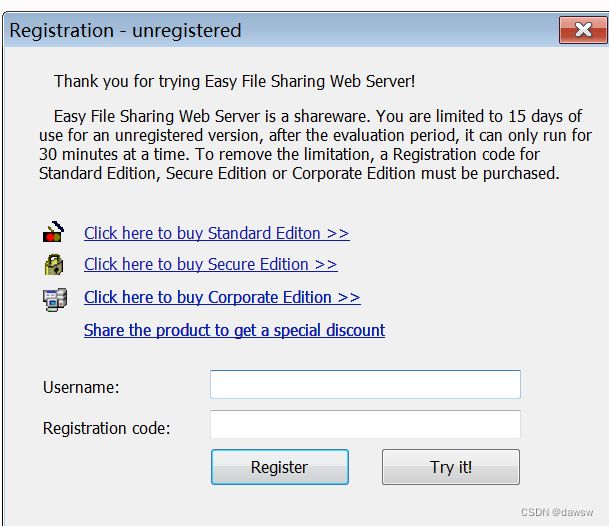The height and width of the screenshot is (526, 609).
Task: Click the 'Thank you for trying' line
Action: coord(235,82)
